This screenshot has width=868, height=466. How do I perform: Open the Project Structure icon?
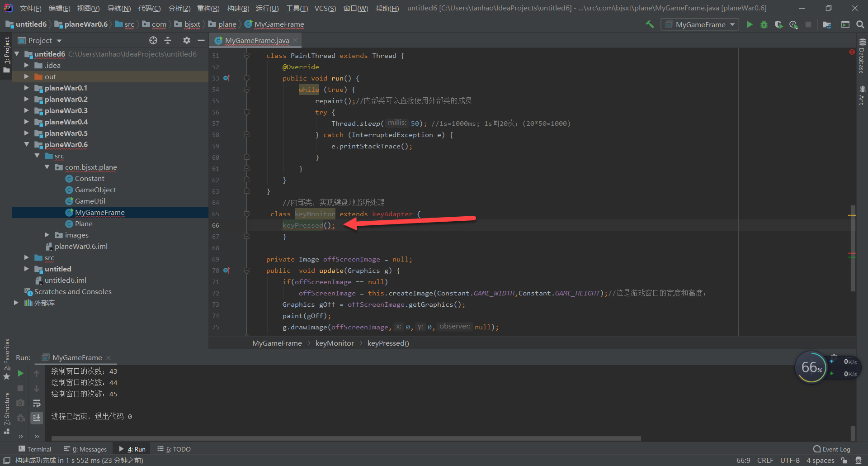[827, 24]
